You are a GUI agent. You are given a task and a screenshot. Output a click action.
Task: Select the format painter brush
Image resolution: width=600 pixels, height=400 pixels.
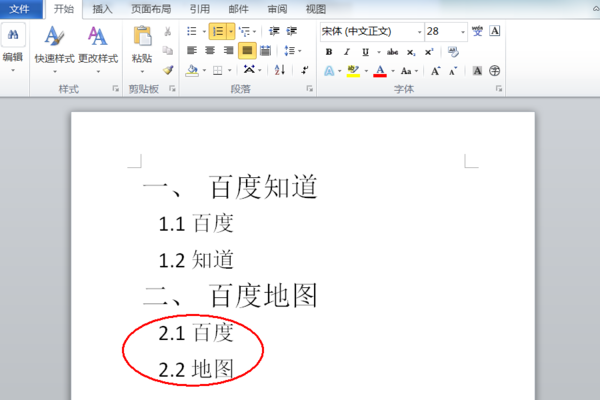[x=168, y=70]
